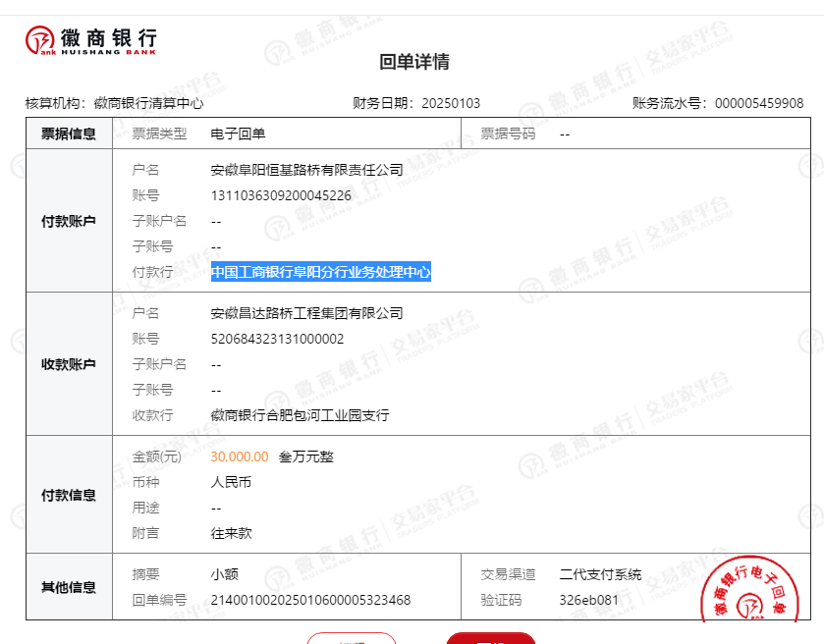Click the payer name 安徽阜阳恒基路桥有限责任公司
Image resolution: width=824 pixels, height=644 pixels.
306,170
